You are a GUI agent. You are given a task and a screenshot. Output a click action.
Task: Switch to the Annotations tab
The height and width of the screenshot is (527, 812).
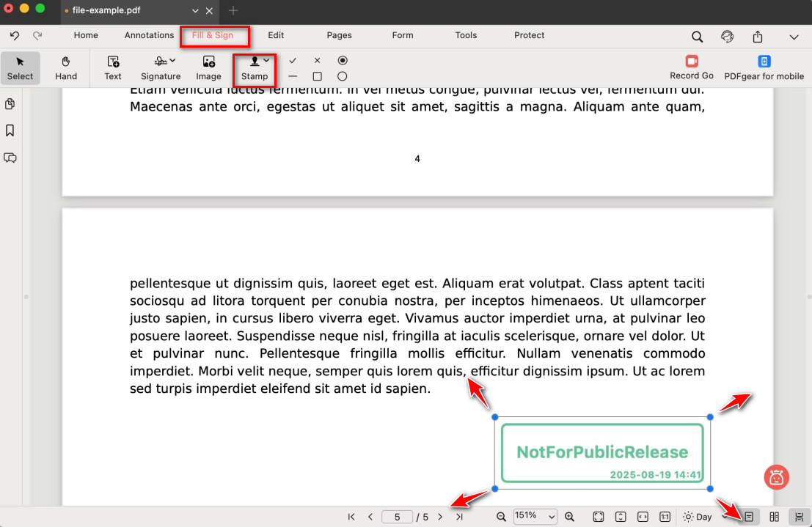[x=149, y=35]
